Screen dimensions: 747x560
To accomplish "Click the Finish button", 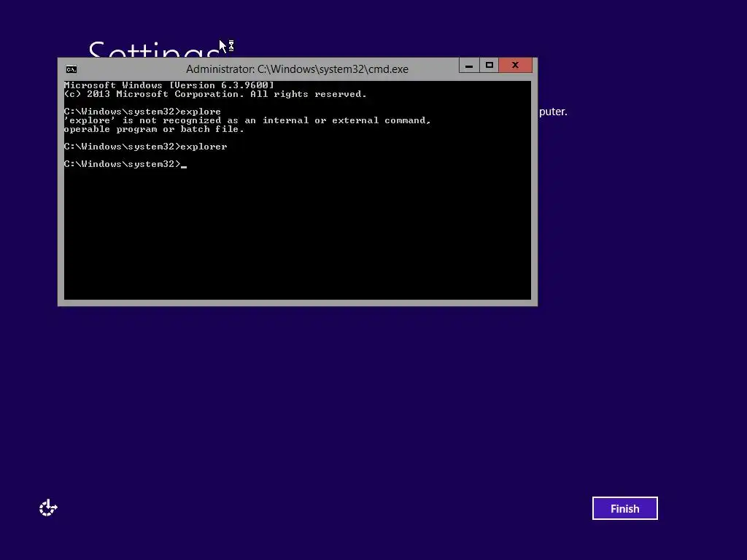I will [x=624, y=508].
